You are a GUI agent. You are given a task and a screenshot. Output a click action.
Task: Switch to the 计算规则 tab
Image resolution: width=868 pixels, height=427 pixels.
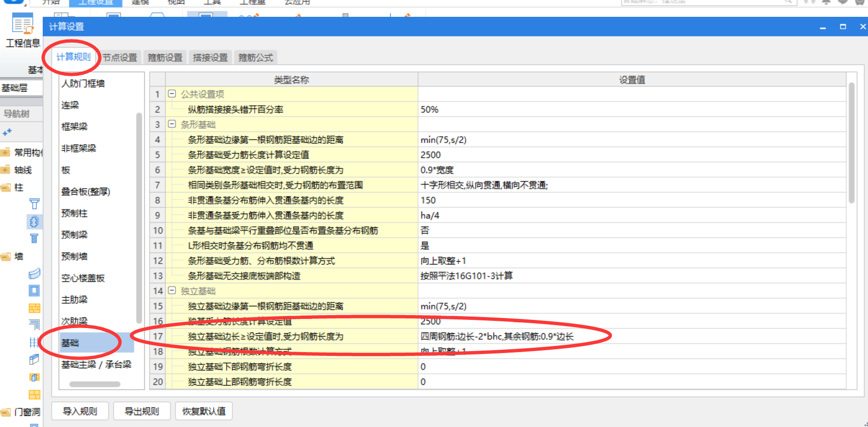tap(73, 57)
